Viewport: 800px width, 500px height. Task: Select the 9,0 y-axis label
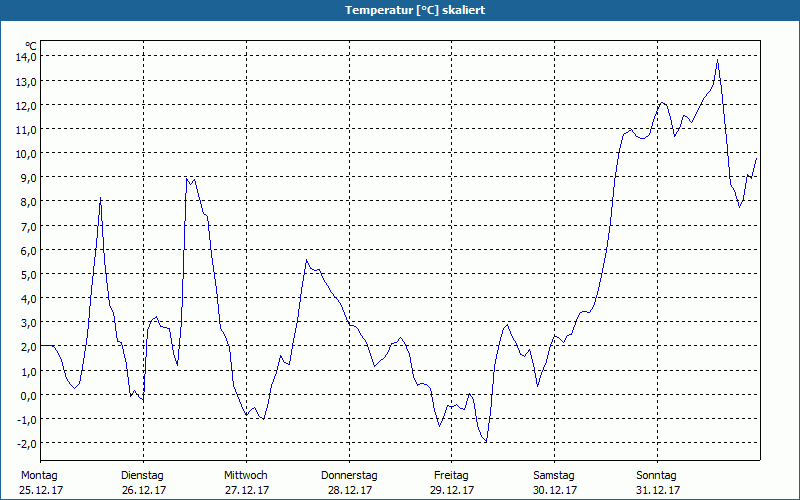point(28,178)
